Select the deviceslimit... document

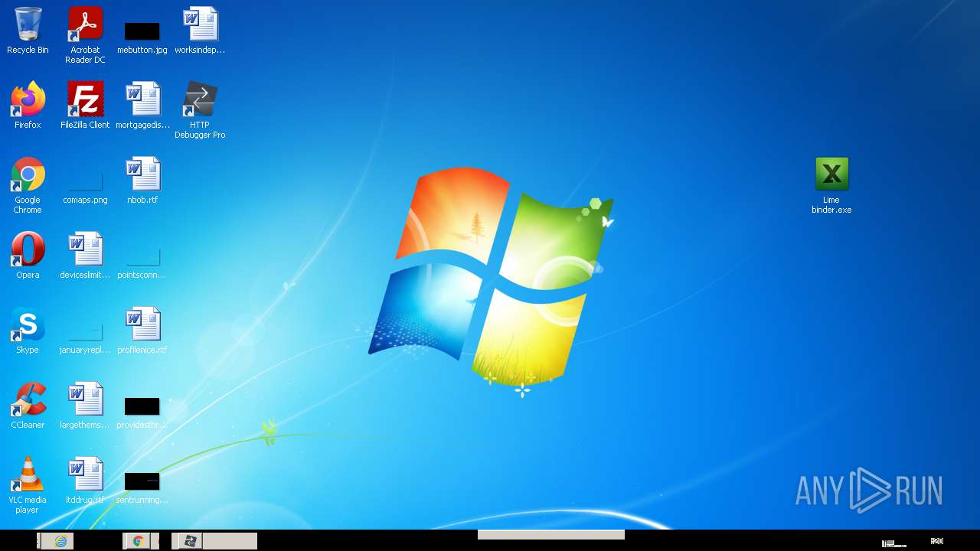(85, 256)
